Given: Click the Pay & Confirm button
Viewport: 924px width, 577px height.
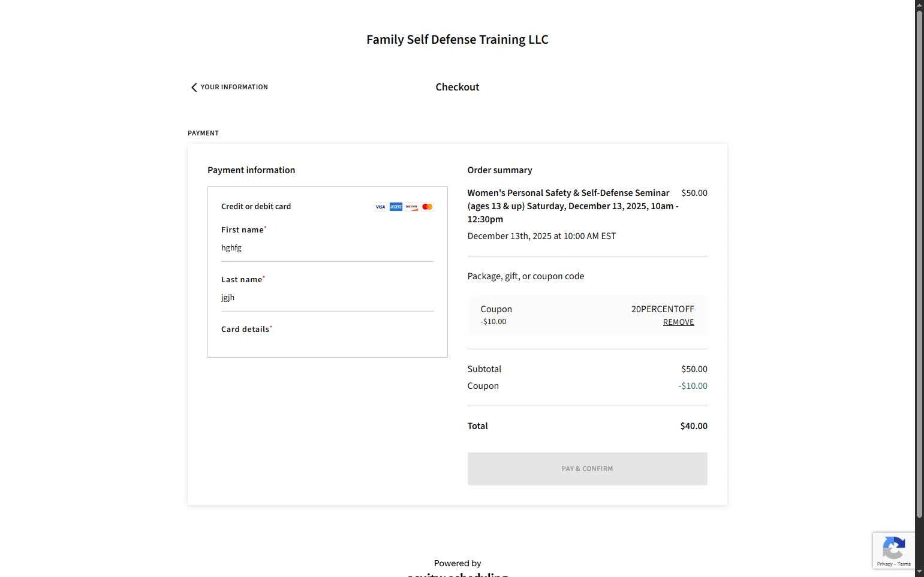Looking at the screenshot, I should [x=587, y=469].
